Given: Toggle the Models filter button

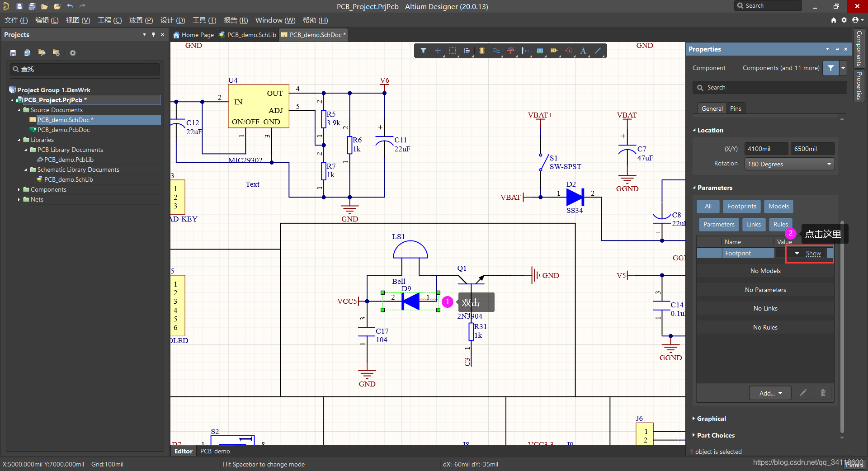Looking at the screenshot, I should (778, 206).
